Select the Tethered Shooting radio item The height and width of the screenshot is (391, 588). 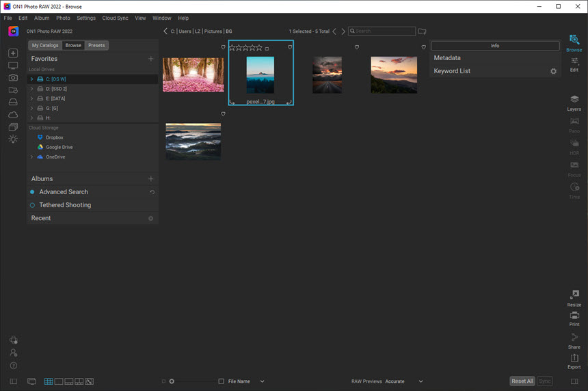(32, 205)
